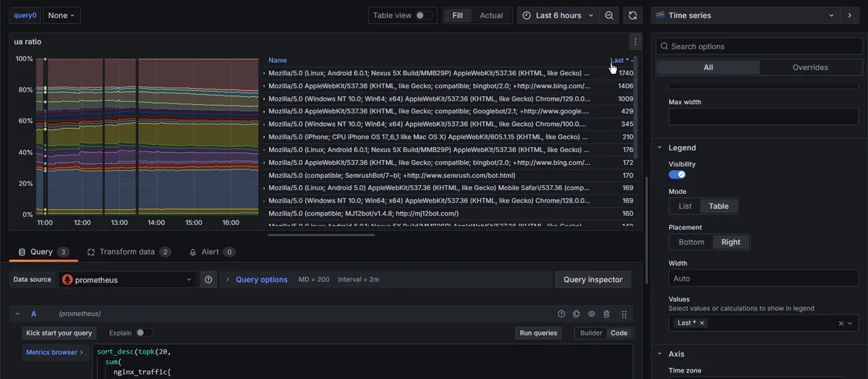The height and width of the screenshot is (379, 868).
Task: Turn off the Legend Visibility switch
Action: coord(677,174)
